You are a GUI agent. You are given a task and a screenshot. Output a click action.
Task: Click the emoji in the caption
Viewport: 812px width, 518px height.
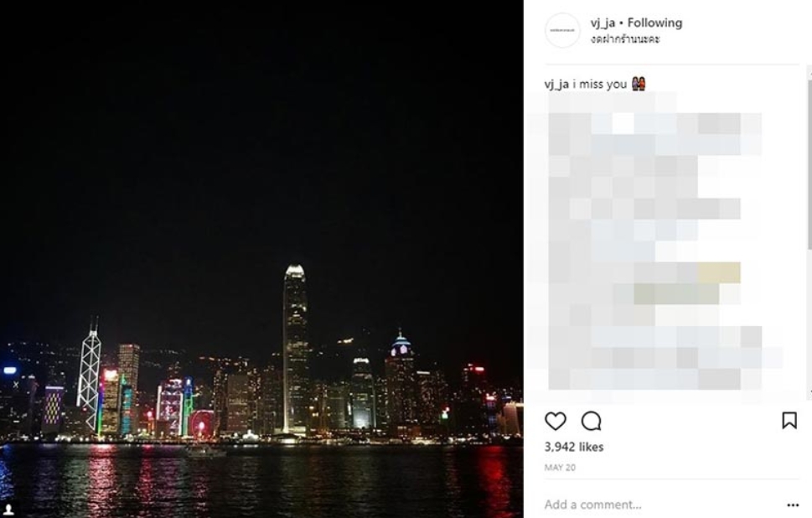(x=639, y=83)
